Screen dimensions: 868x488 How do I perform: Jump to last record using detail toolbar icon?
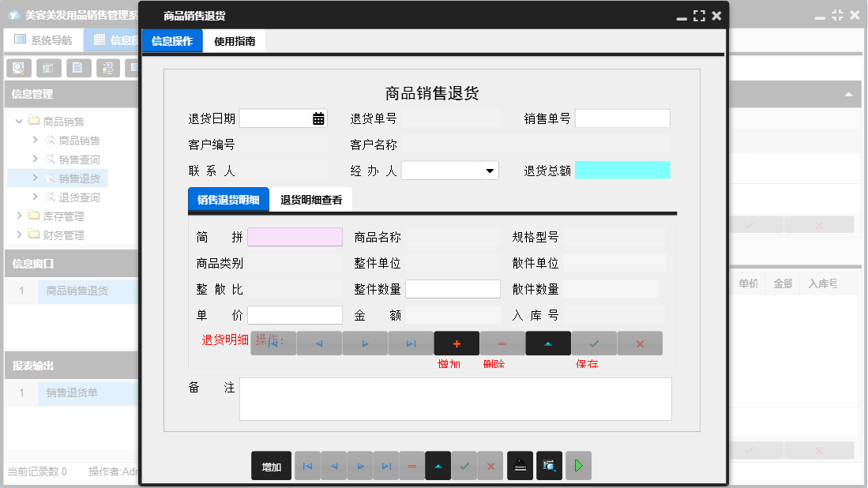coord(411,343)
